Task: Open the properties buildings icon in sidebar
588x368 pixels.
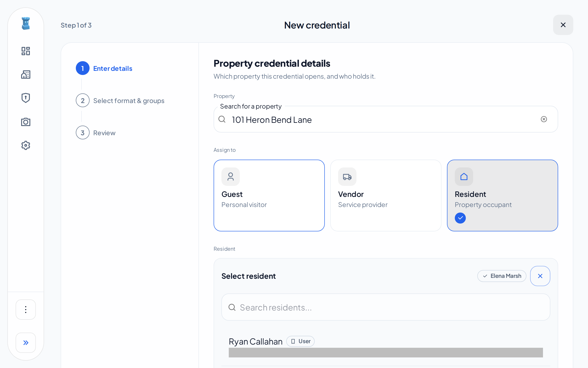Action: [26, 75]
